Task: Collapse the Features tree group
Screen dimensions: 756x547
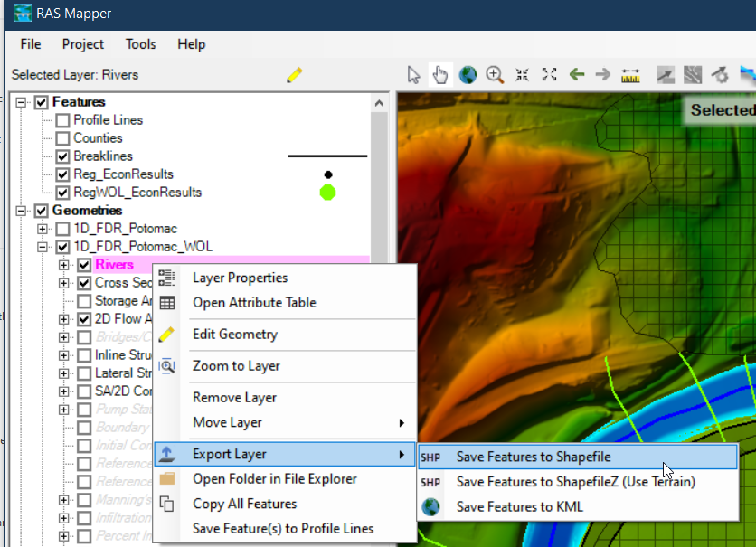Action: [x=22, y=102]
